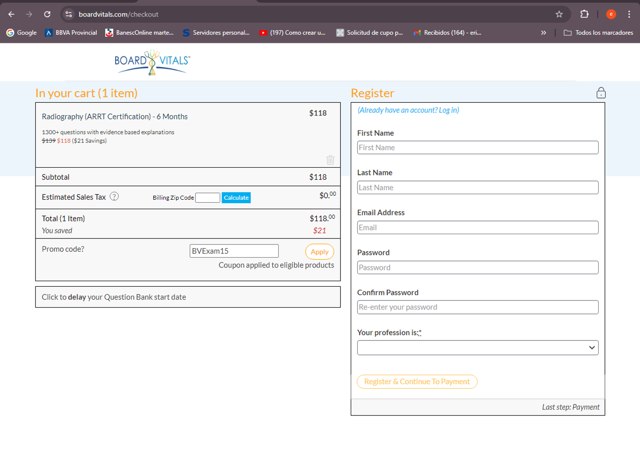Open the BanescOnline bookmark
Screen dimensions: 640x468
click(x=139, y=33)
